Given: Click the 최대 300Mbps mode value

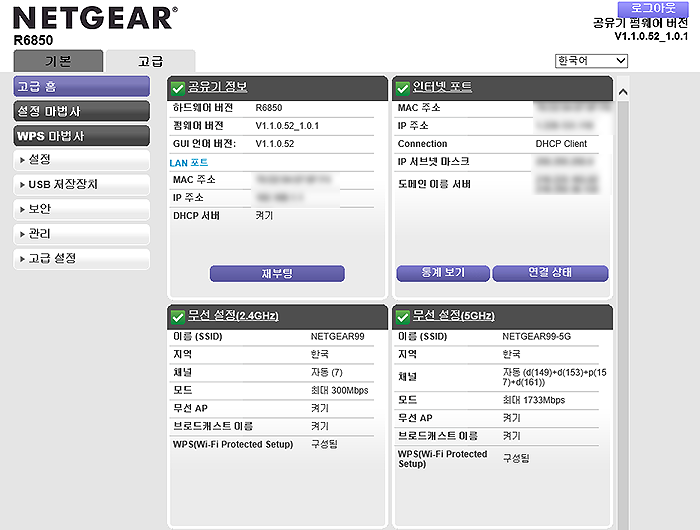Looking at the screenshot, I should (x=340, y=391).
